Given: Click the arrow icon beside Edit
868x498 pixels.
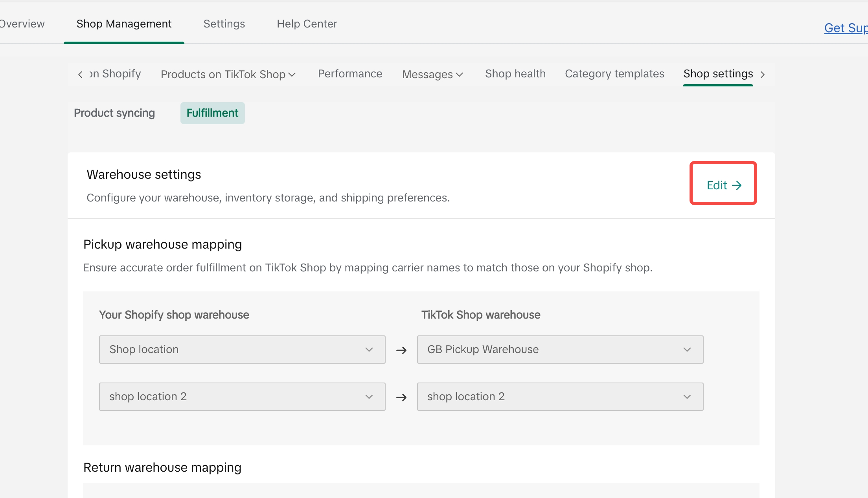Looking at the screenshot, I should (737, 185).
